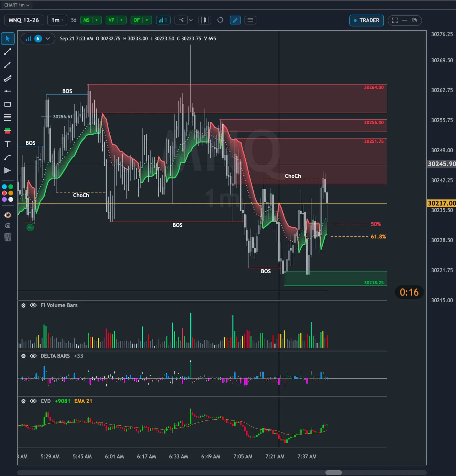Viewport: 456px width, 476px height.
Task: Expand the indicators list showing 6
Action: [38, 39]
